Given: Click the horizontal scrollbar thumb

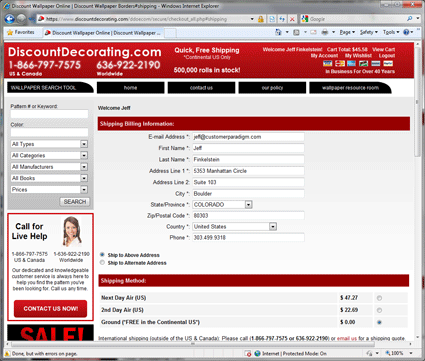Looking at the screenshot, I should click(x=193, y=344).
